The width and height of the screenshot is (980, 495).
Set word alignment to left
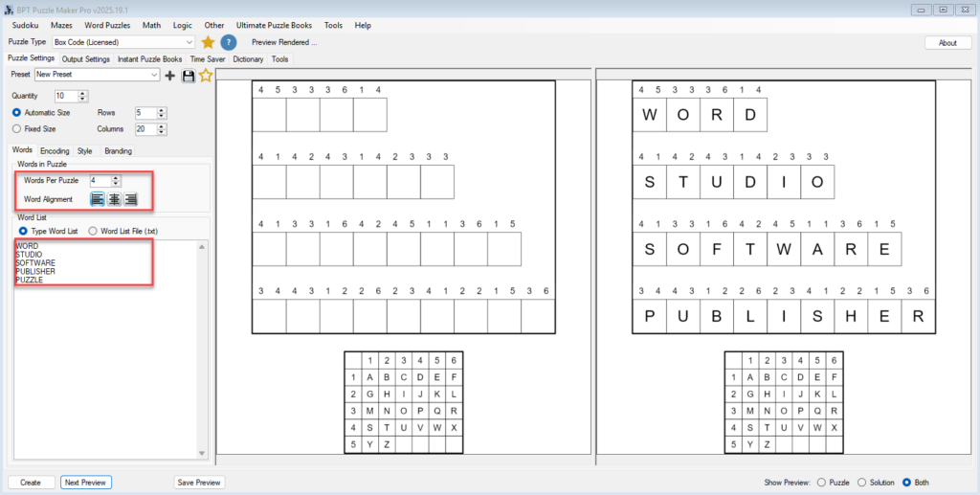[98, 199]
